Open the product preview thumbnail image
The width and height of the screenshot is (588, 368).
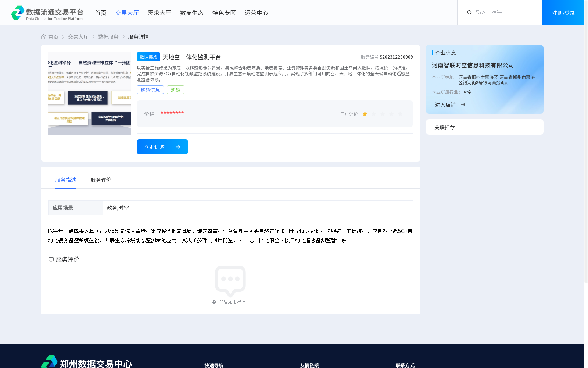point(89,93)
